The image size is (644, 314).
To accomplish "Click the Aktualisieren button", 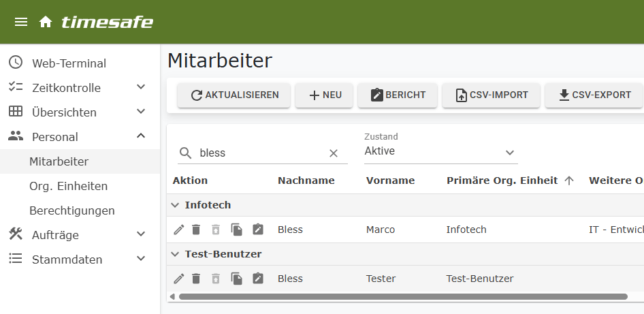I will tap(234, 95).
